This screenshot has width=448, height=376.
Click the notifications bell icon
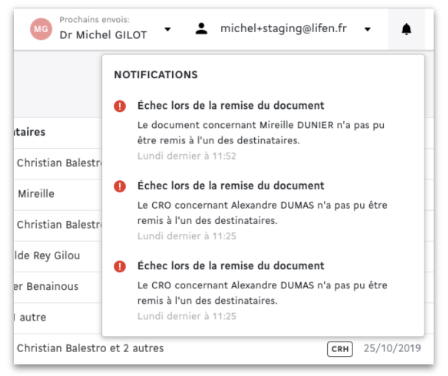click(406, 29)
